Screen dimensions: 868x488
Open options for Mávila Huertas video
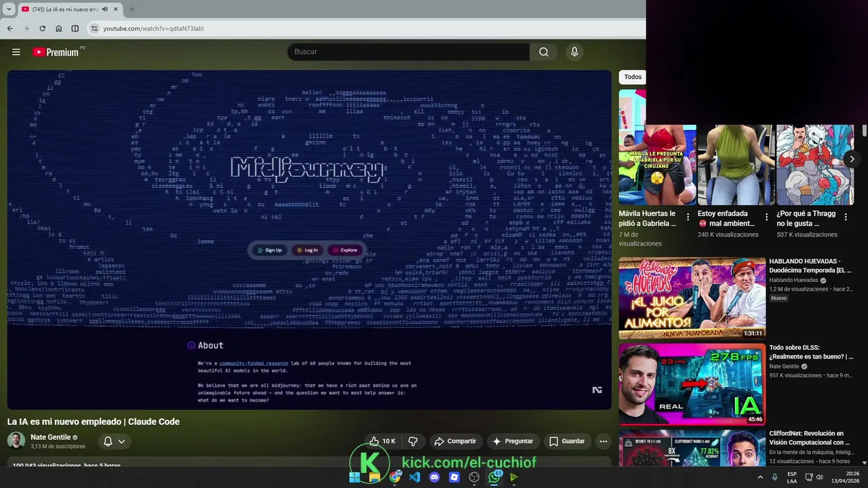click(688, 217)
